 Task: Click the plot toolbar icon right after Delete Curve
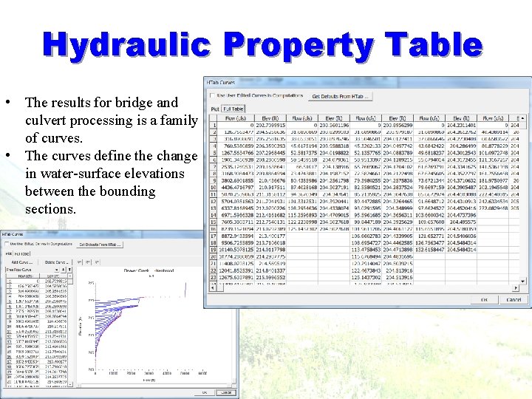[x=79, y=262]
